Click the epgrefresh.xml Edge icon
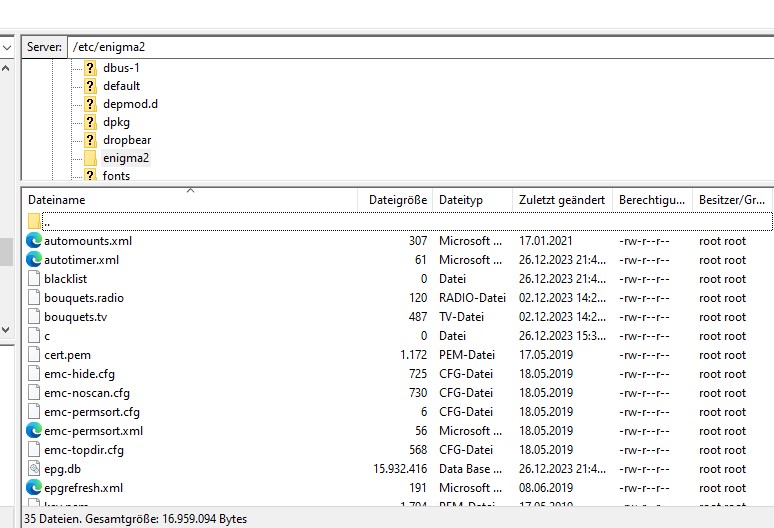 (34, 488)
